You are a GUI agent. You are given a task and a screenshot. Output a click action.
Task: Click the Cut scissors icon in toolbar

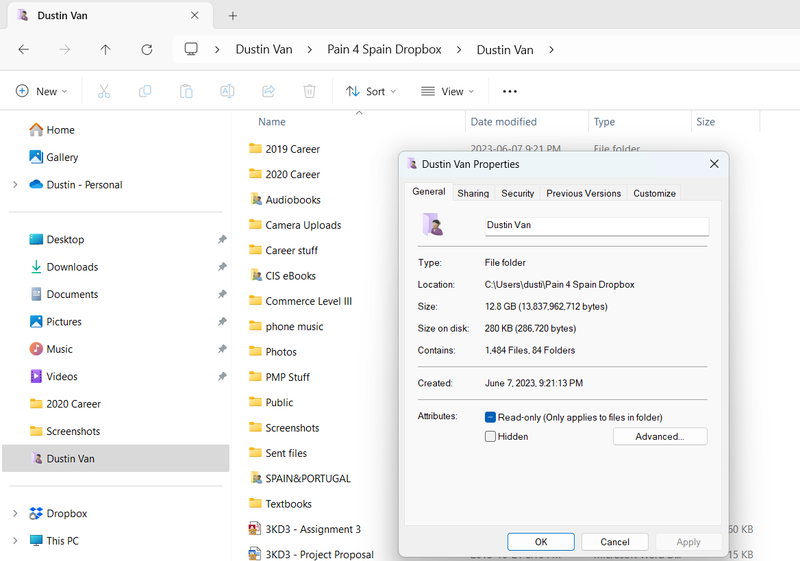(104, 91)
